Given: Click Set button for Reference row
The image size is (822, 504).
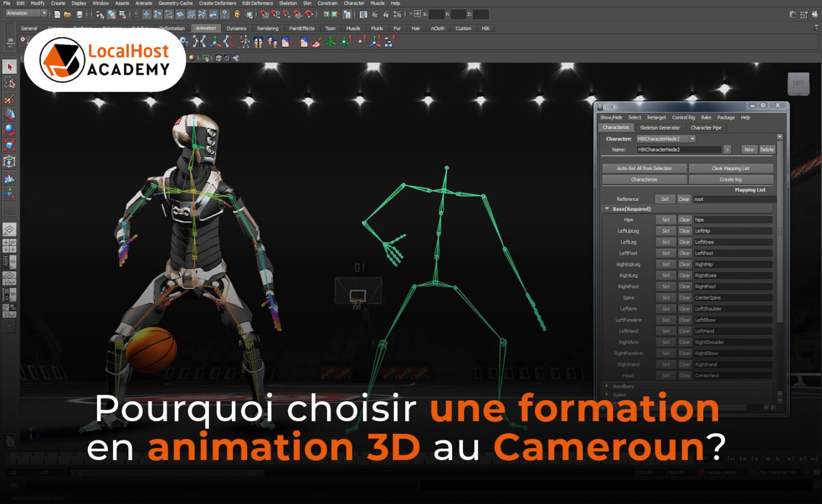Looking at the screenshot, I should [x=665, y=199].
